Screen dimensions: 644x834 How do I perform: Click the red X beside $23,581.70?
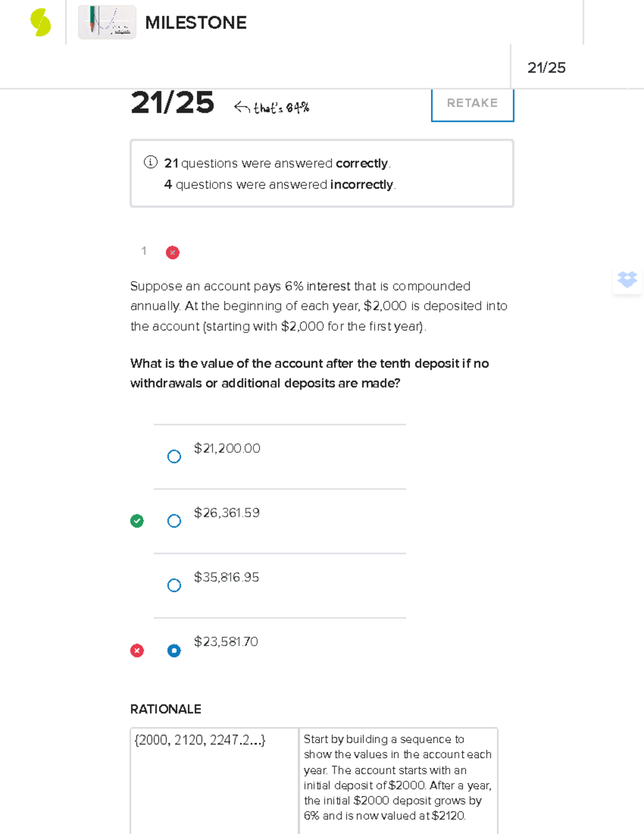click(x=137, y=651)
